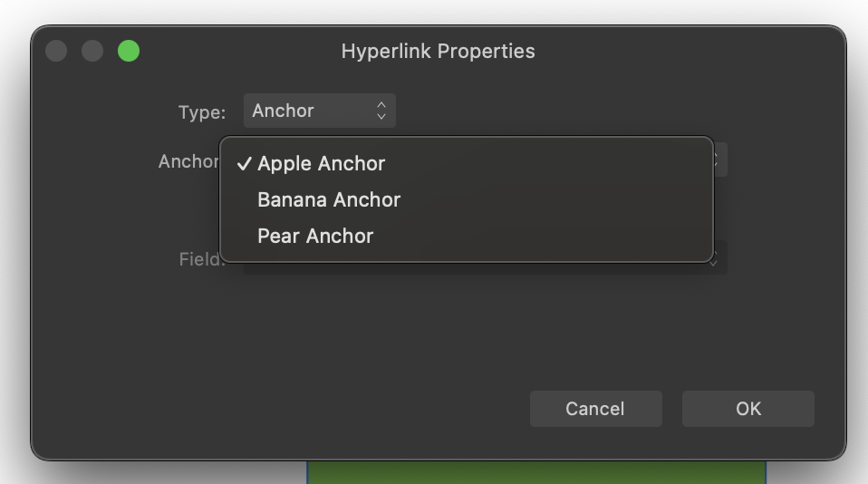This screenshot has height=484, width=868.
Task: Click the Anchor label left of popup
Action: point(188,161)
